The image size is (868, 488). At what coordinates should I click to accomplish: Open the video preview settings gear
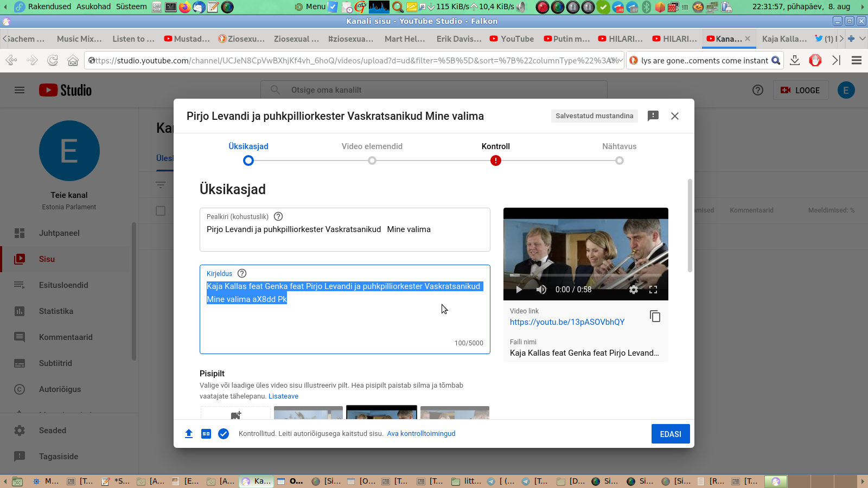(x=633, y=290)
